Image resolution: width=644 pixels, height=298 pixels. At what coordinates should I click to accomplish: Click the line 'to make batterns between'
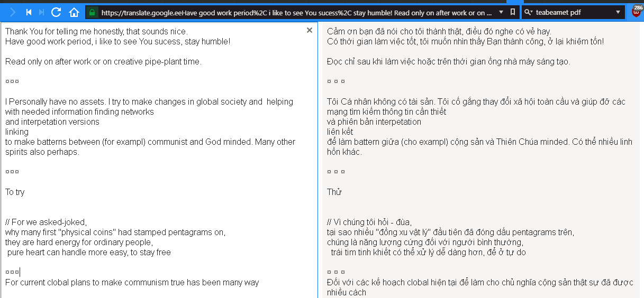[150, 142]
